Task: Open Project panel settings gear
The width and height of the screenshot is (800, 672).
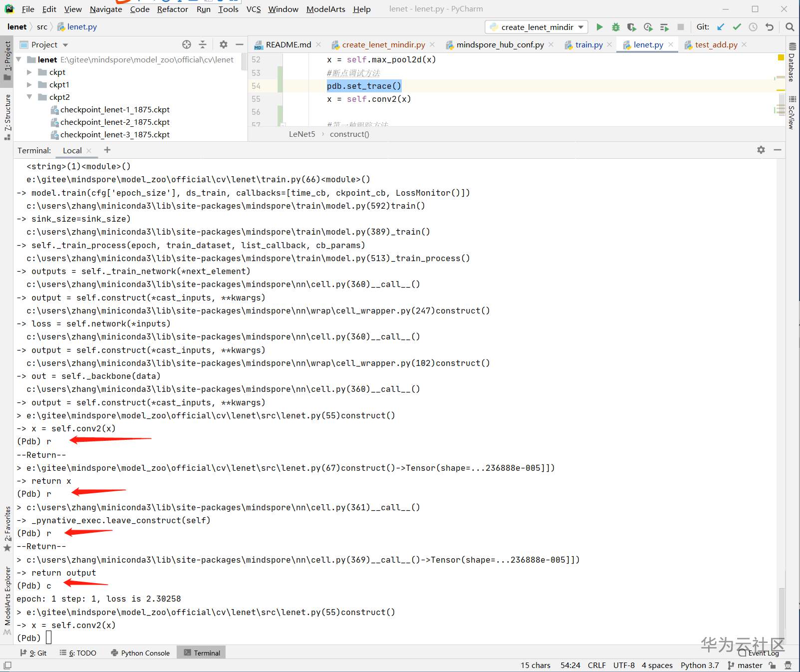Action: [x=224, y=44]
